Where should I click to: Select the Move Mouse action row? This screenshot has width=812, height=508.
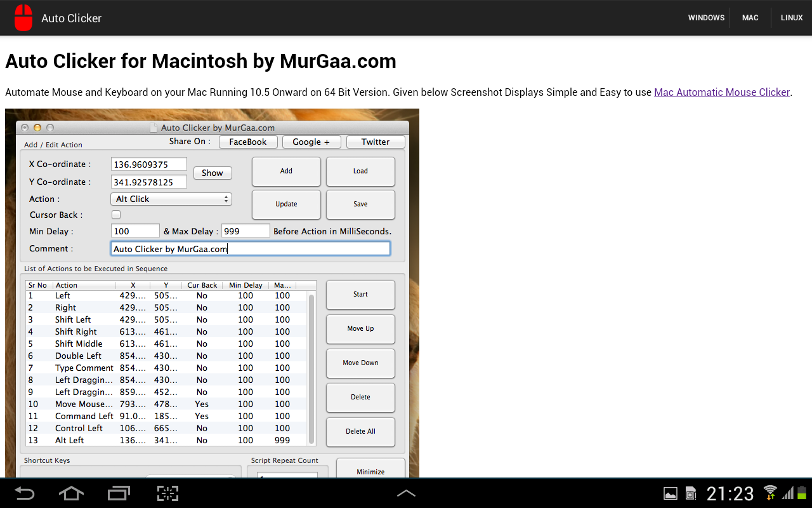[167, 404]
